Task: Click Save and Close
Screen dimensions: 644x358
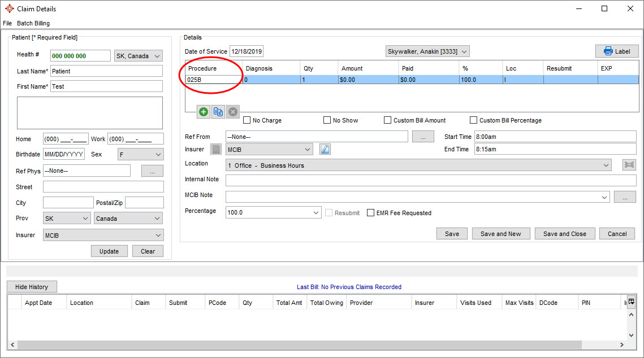Action: tap(565, 233)
